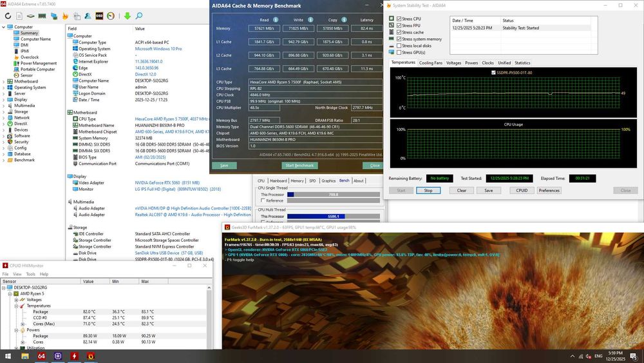Open Overclock item in AIDA64 tree
This screenshot has width=644, height=363.
pyautogui.click(x=30, y=57)
